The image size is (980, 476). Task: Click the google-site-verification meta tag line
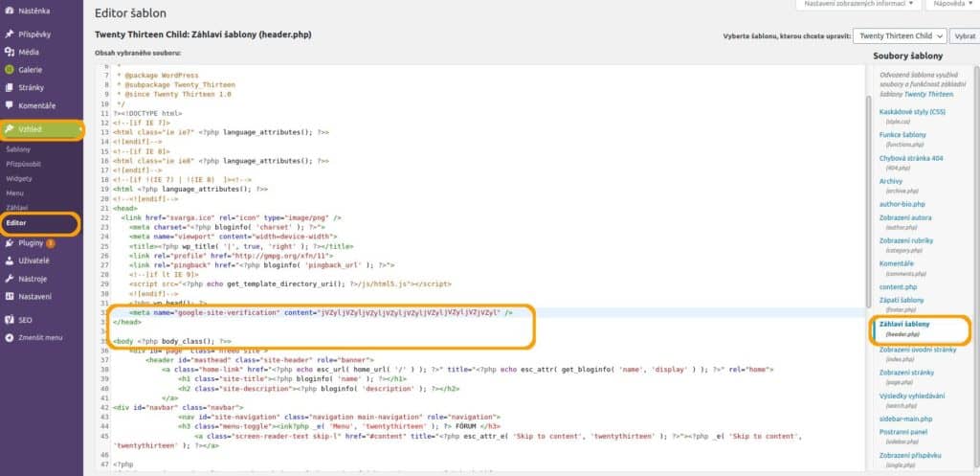coord(321,312)
